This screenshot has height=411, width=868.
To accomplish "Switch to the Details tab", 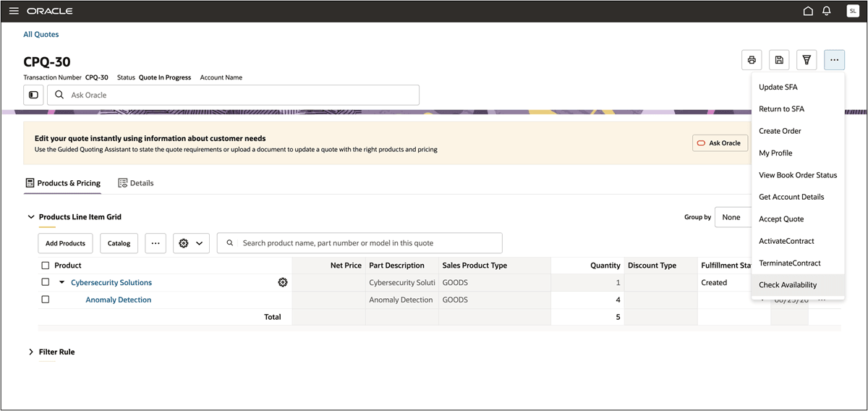I will (x=136, y=183).
